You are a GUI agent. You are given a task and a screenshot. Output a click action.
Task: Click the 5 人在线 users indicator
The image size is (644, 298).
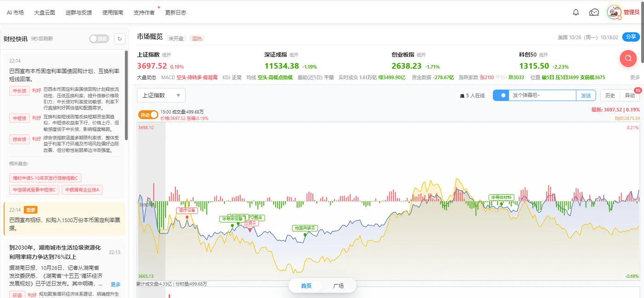[472, 95]
